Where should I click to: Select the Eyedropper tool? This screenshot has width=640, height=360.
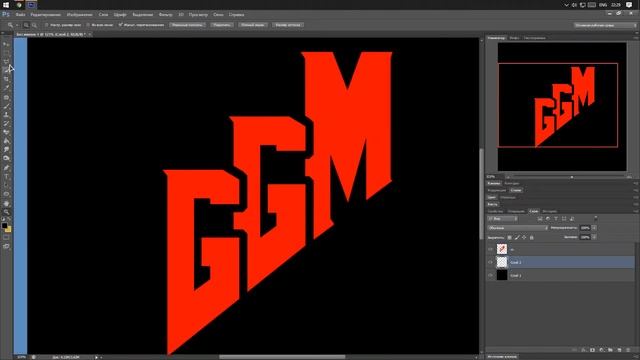coord(6,88)
